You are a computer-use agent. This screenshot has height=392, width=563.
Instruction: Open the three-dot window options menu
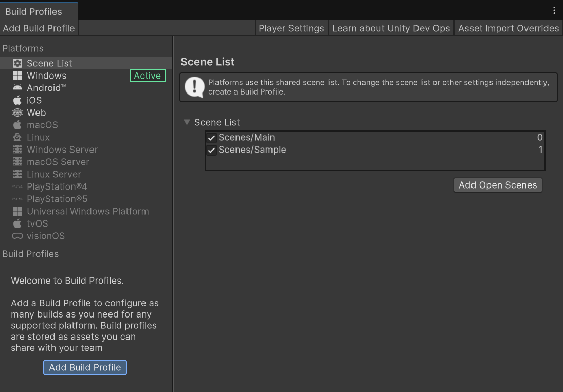[x=554, y=11]
